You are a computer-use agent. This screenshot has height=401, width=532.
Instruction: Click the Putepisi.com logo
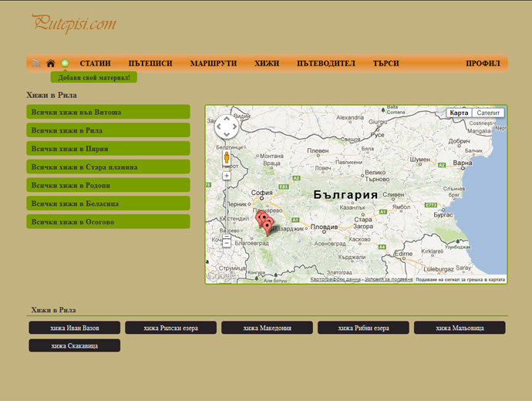pos(74,23)
